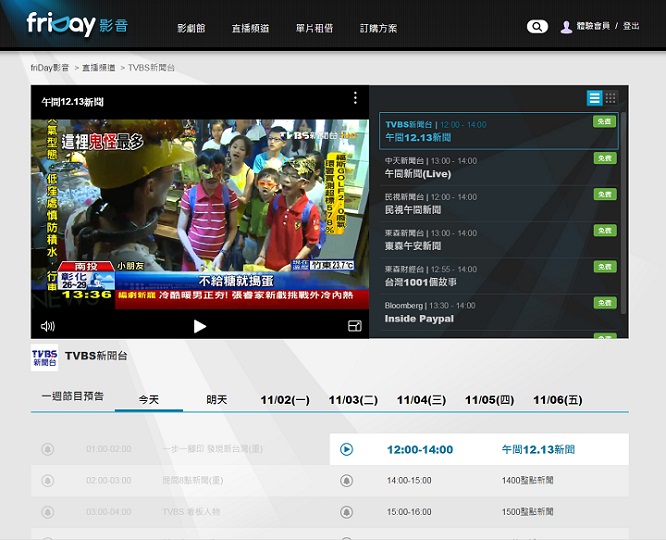666x540 pixels.
Task: Select Bloomberg Inside Paypal channel entry
Action: pyautogui.click(x=499, y=312)
